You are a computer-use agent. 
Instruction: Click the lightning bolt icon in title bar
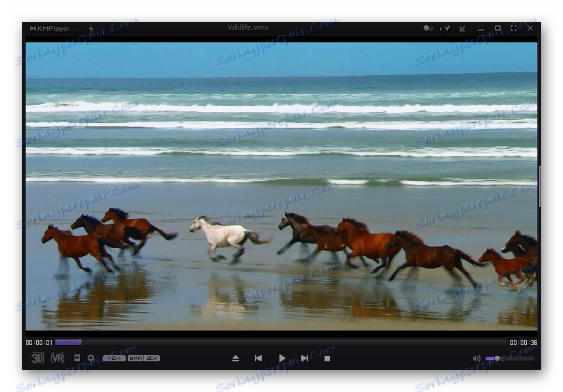coord(91,29)
